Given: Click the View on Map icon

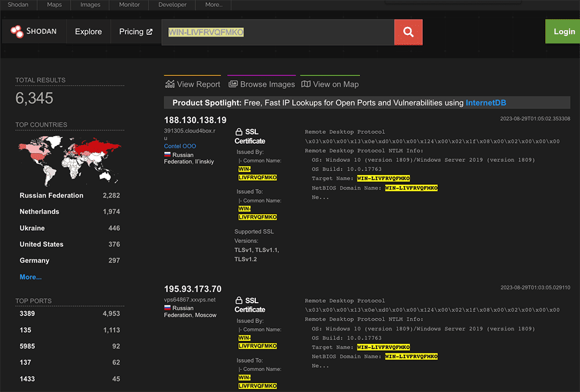Looking at the screenshot, I should tap(306, 84).
